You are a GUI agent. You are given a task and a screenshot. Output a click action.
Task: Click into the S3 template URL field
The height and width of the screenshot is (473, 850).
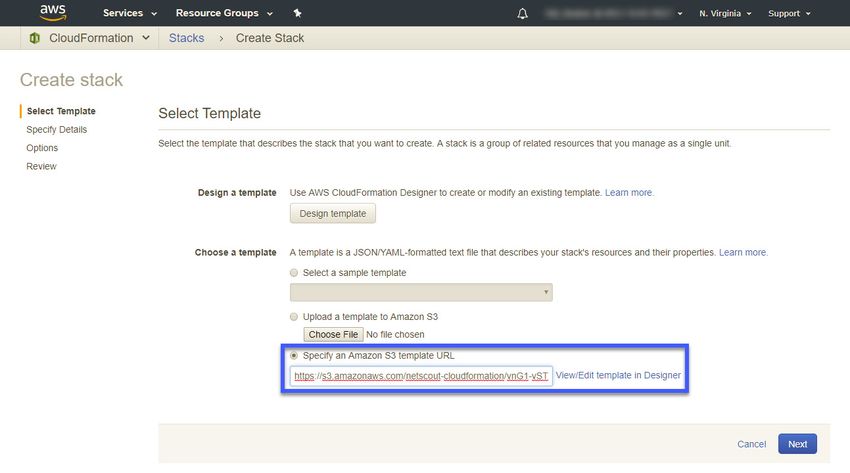tap(421, 375)
